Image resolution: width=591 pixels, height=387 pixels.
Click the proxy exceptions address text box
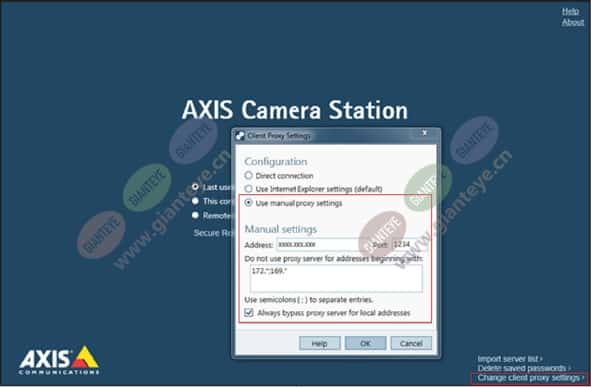pos(336,278)
